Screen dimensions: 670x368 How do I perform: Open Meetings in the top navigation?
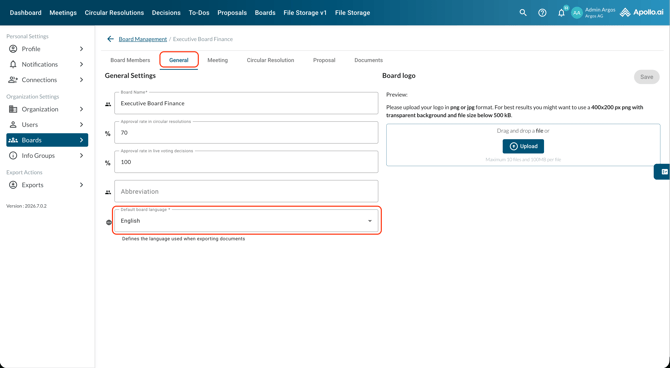(x=63, y=13)
